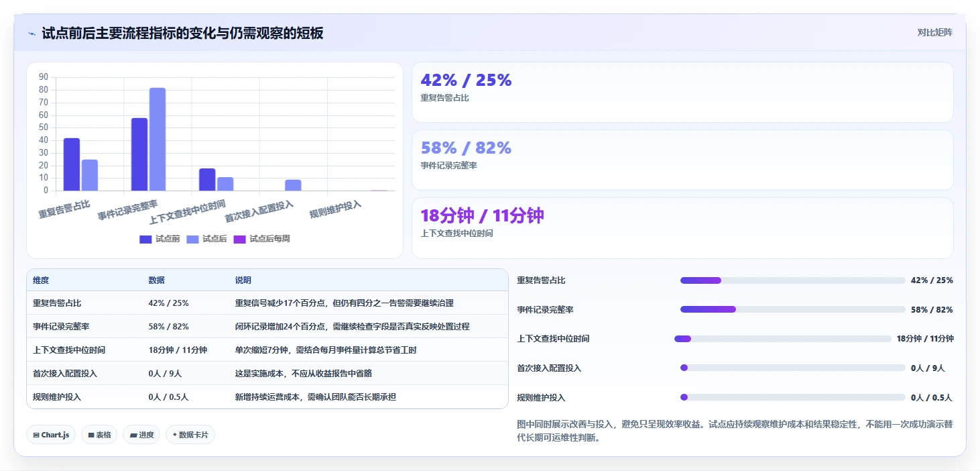
Task: Click the progress value 0人 / 9人
Action: (x=928, y=368)
